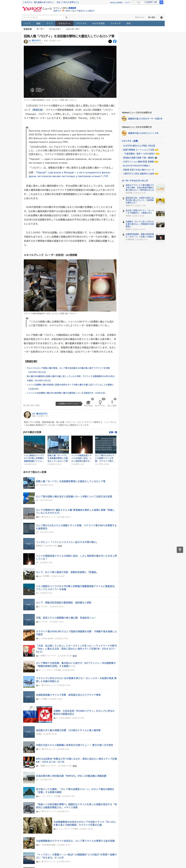This screenshot has height=868, width=186.
Task: Click the ranking #2 豊臣秀吉の母 thumbnail
Action: pyautogui.click(x=160, y=201)
